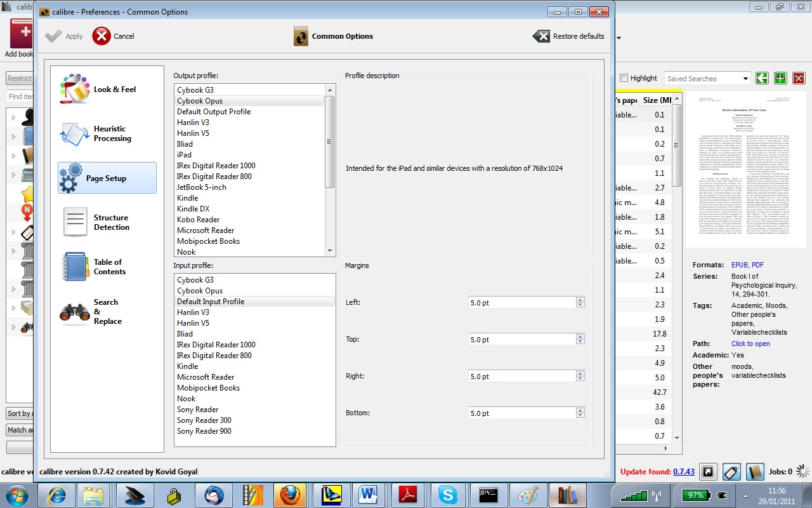Select the Page Setup section
Viewport: 812px width, 508px height.
pos(107,178)
